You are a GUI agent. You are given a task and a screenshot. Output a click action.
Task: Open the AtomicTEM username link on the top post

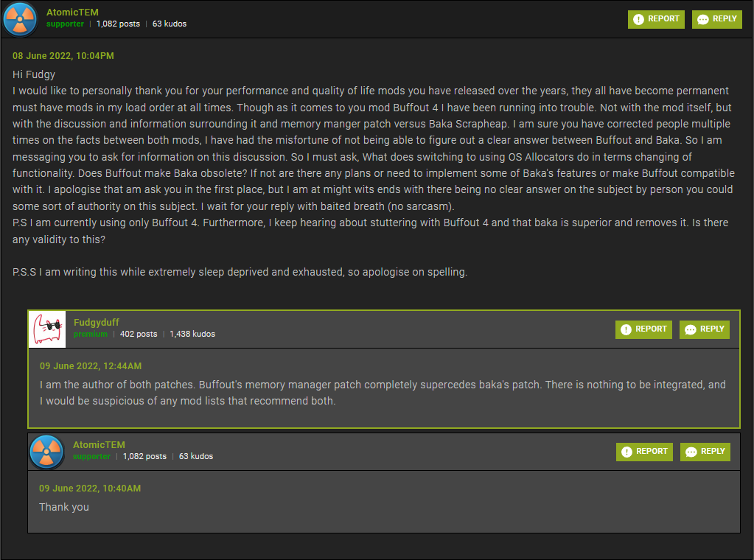coord(73,13)
